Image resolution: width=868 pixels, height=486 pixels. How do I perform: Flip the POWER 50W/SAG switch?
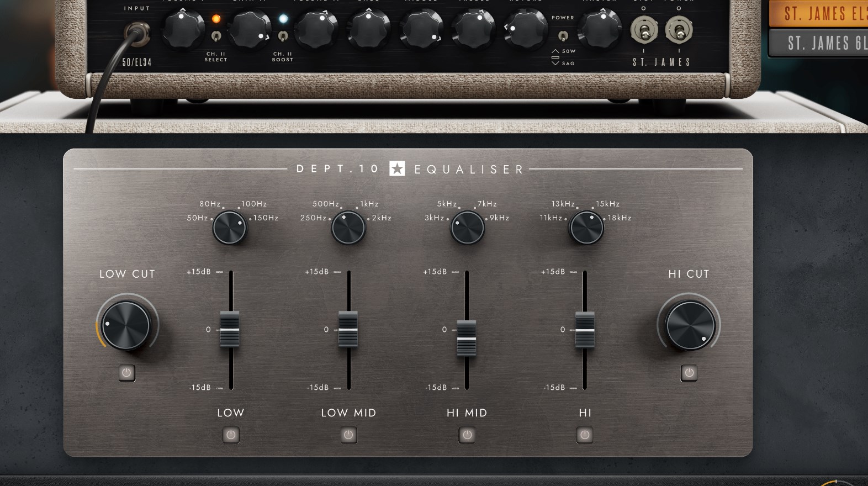(563, 36)
